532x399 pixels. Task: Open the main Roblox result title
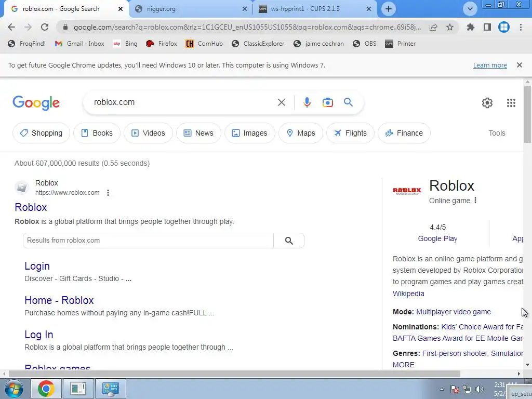(x=31, y=207)
